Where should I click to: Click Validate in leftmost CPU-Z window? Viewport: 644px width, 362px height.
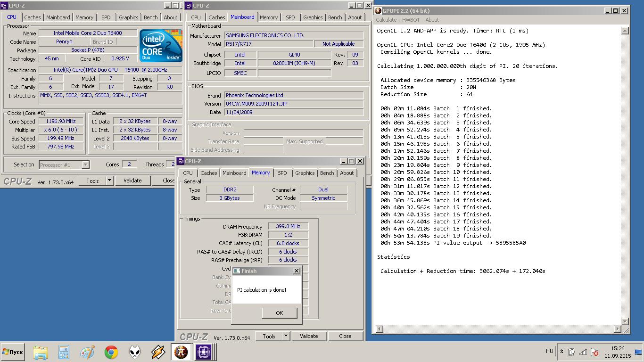pos(132,181)
